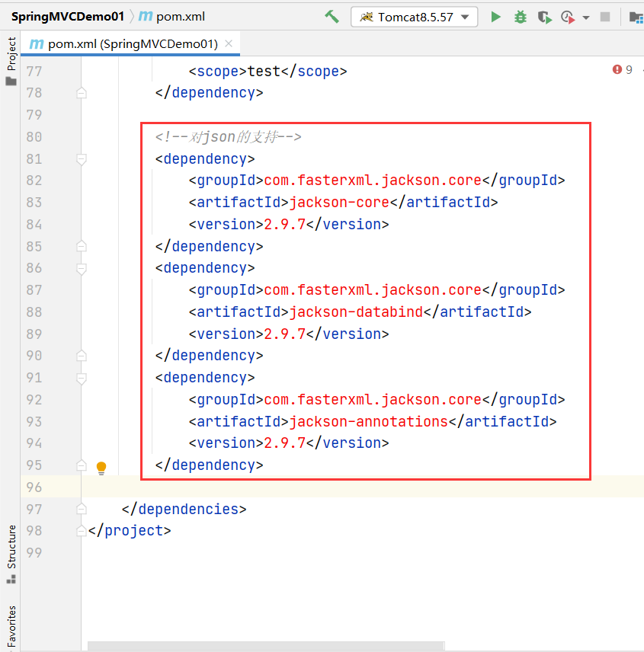Click the fold end marker at line 98
This screenshot has height=652, width=644.
(82, 531)
